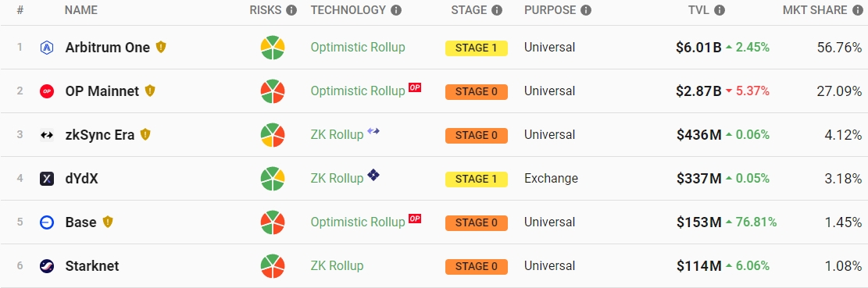This screenshot has height=288, width=868.
Task: Click the ZK Rollup link for Starknet
Action: click(338, 266)
